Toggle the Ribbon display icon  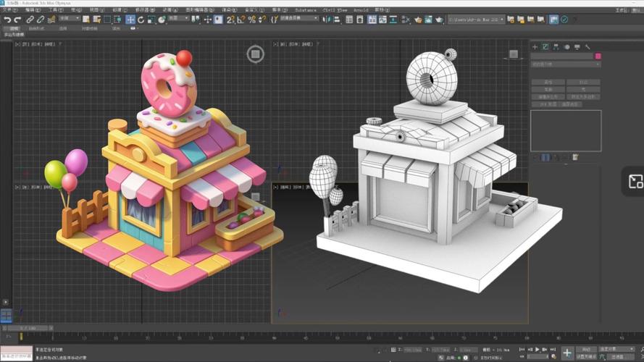[x=372, y=20]
